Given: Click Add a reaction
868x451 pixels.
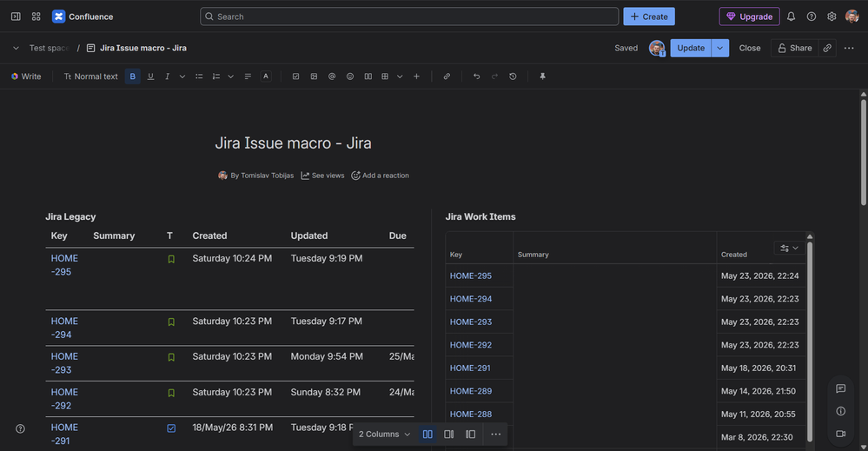Looking at the screenshot, I should pos(381,176).
